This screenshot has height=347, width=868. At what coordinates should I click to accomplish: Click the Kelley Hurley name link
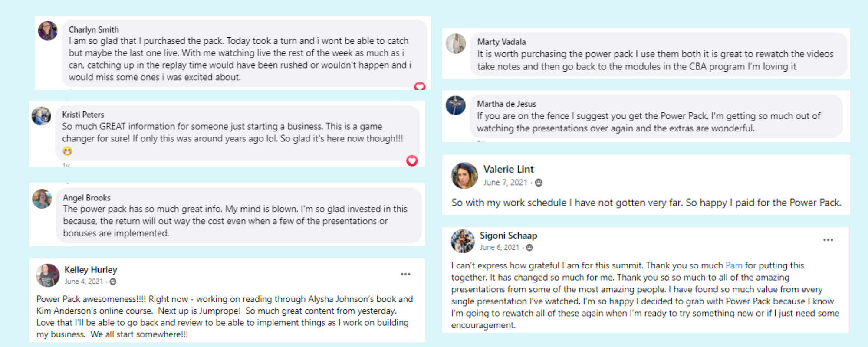point(91,270)
